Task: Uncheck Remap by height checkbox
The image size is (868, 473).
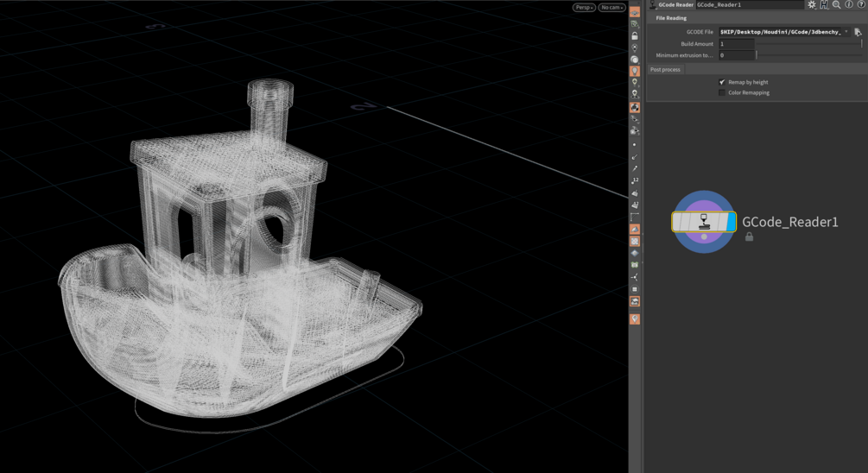Action: pyautogui.click(x=722, y=82)
